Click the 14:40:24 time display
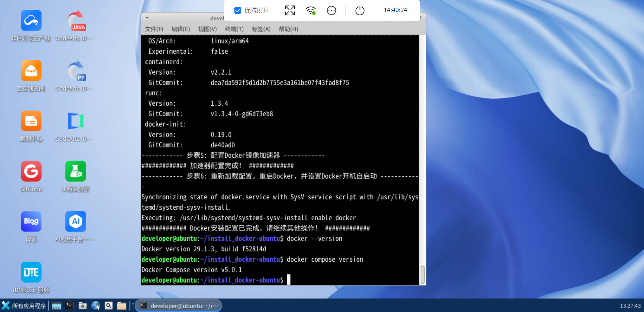 pos(395,10)
